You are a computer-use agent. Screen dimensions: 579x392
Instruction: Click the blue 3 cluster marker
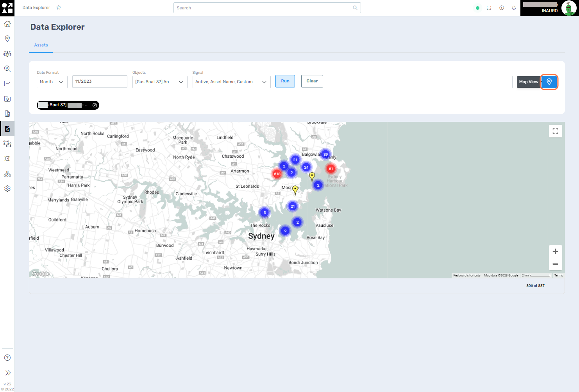264,212
